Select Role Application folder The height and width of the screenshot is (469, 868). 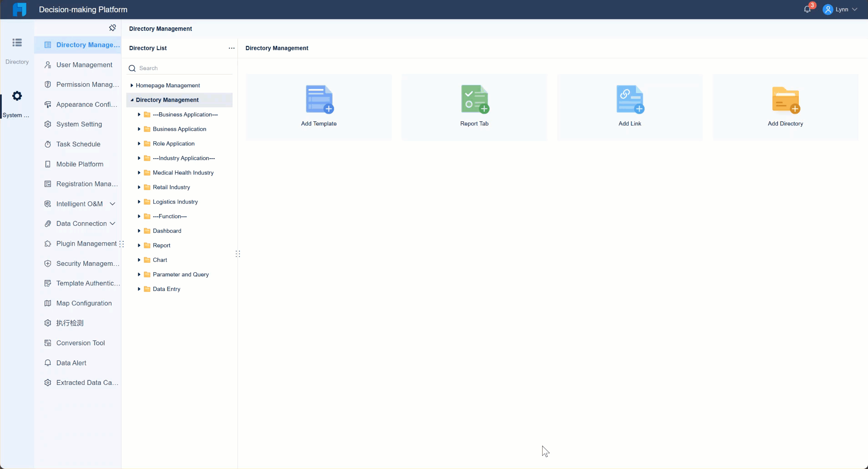click(179, 144)
